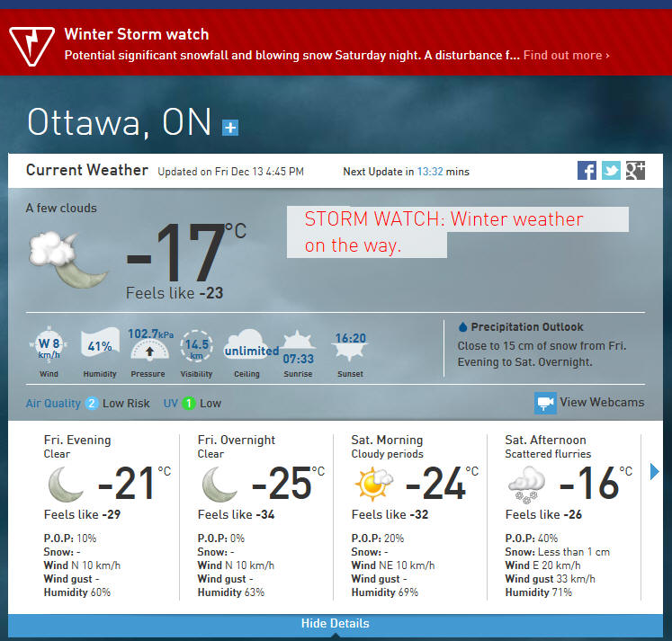Image resolution: width=672 pixels, height=641 pixels.
Task: Share on Facebook icon
Action: [x=587, y=170]
